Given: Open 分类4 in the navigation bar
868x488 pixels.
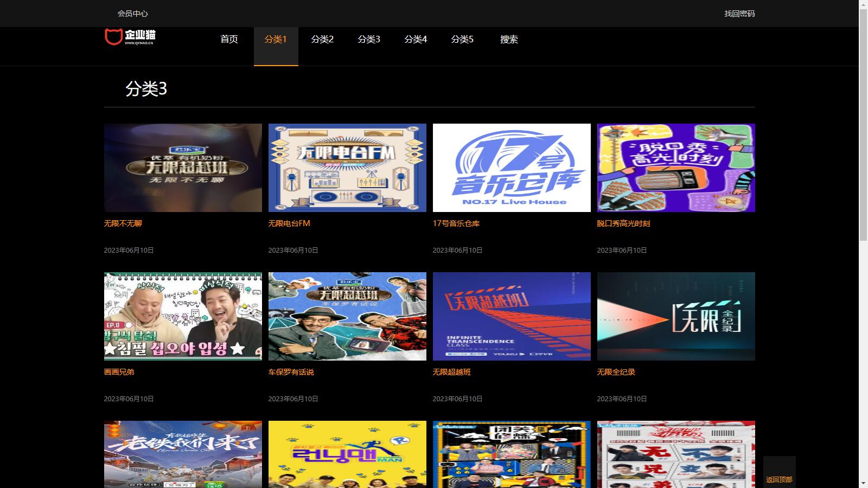Looking at the screenshot, I should (x=416, y=39).
